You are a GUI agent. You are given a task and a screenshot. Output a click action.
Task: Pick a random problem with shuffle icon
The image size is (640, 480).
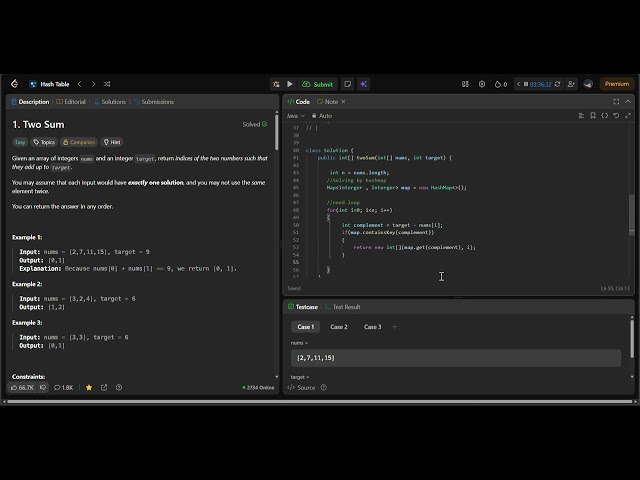107,84
